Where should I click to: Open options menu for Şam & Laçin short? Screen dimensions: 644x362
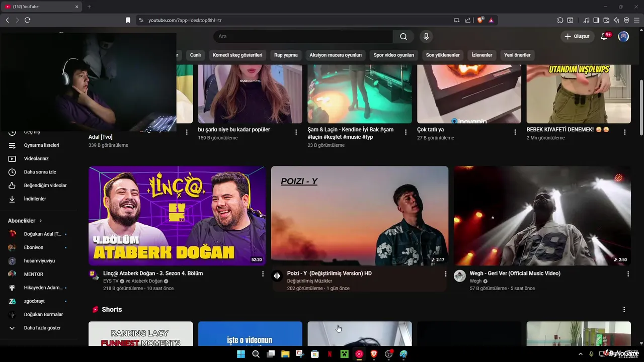pos(406,132)
